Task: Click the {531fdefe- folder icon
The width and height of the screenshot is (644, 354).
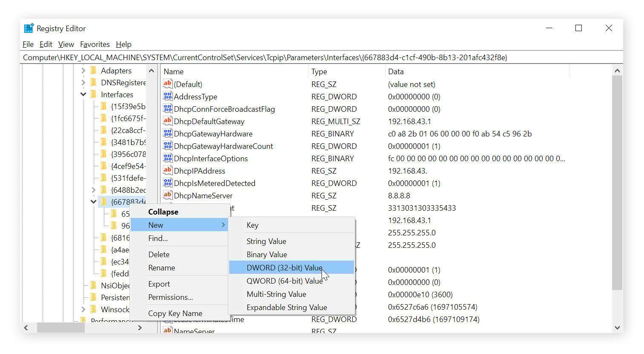Action: click(x=104, y=178)
